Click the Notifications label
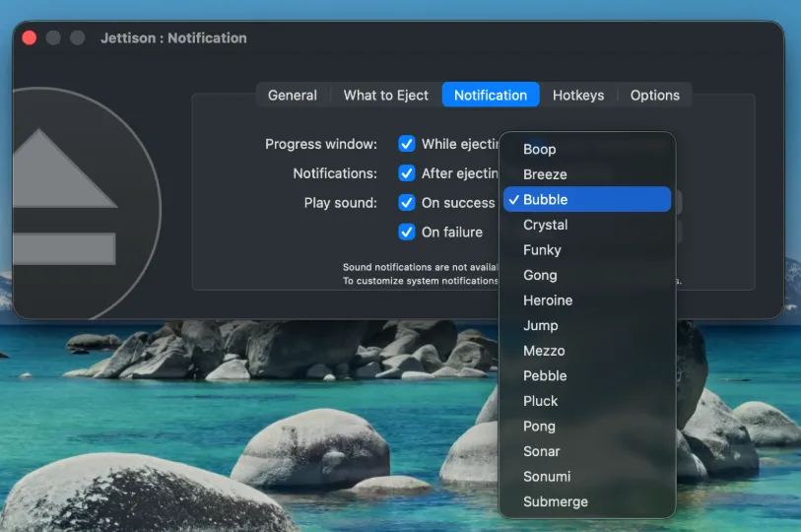 [335, 173]
